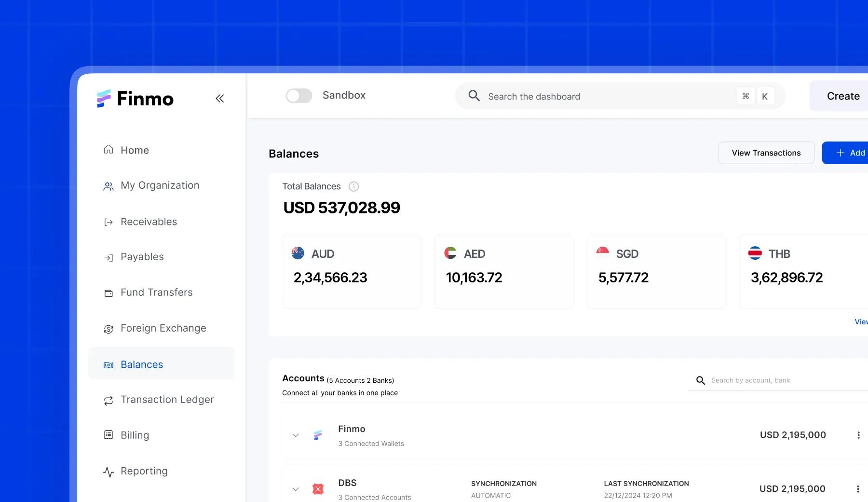868x502 pixels.
Task: Open the DBS account three-dot menu
Action: pyautogui.click(x=858, y=489)
